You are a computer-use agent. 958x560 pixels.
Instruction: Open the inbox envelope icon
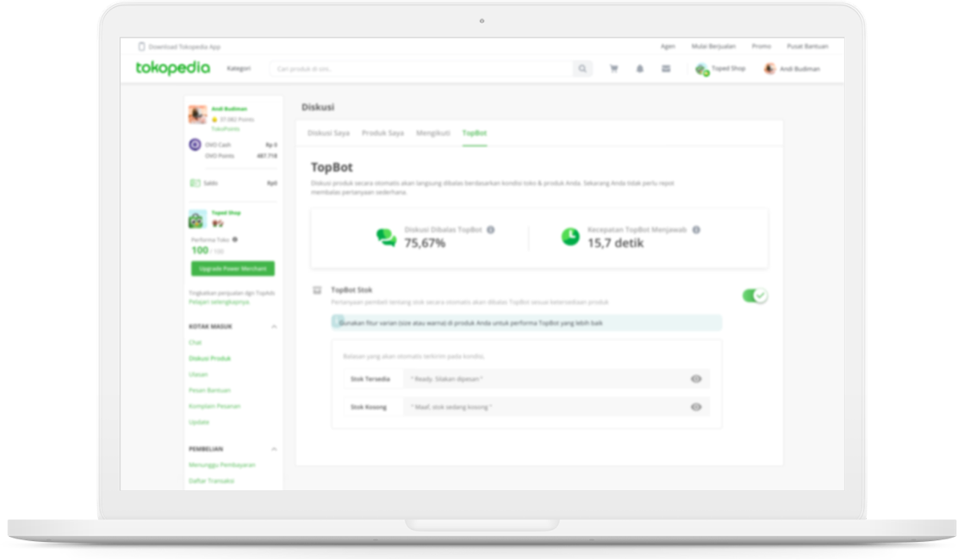tap(666, 68)
